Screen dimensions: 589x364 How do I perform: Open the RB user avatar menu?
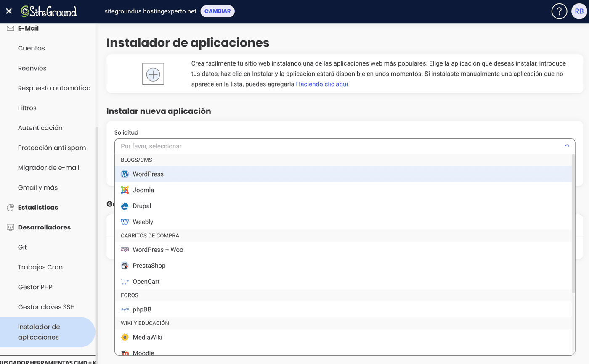click(x=579, y=11)
